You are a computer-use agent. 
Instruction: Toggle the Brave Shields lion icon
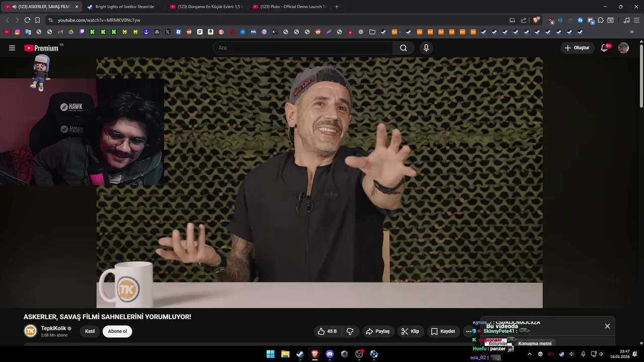(536, 20)
